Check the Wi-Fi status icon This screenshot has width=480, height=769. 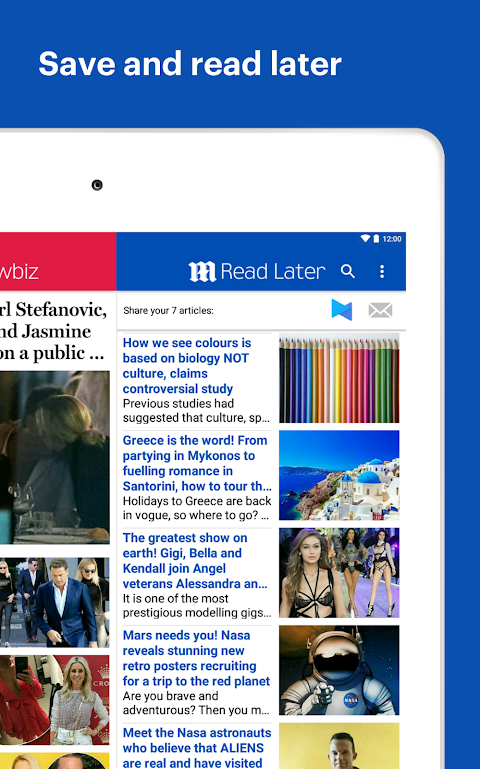pos(365,238)
